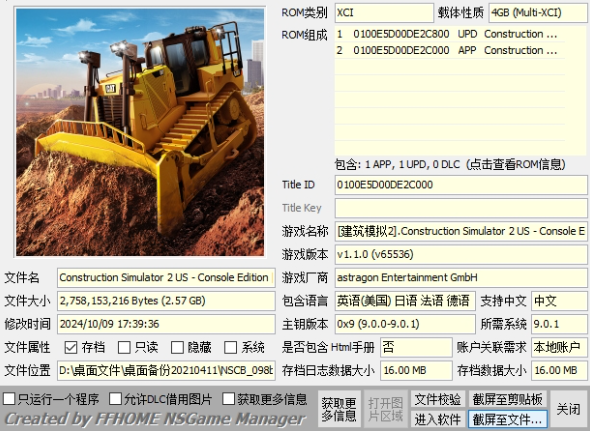Screen dimensions: 590x431
Task: Click the 进入软件 button
Action: (x=438, y=419)
